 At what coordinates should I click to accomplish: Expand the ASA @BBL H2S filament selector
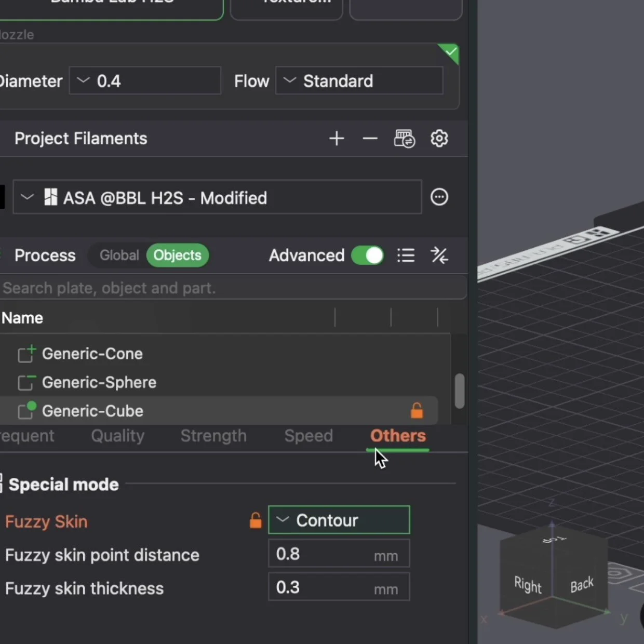[26, 197]
